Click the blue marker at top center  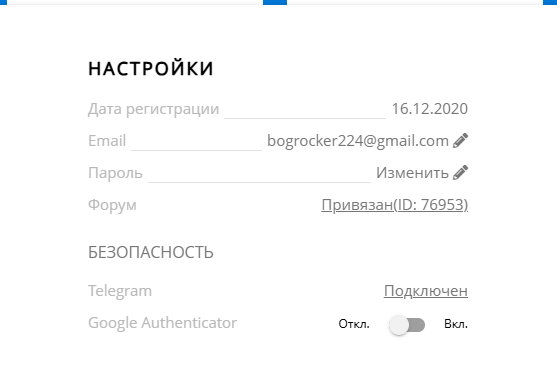(275, 2)
